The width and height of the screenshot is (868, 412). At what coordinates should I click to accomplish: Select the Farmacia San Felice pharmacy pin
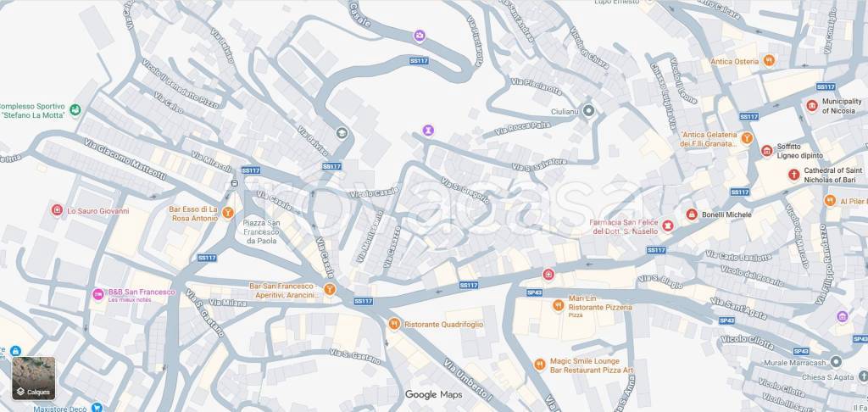668,225
